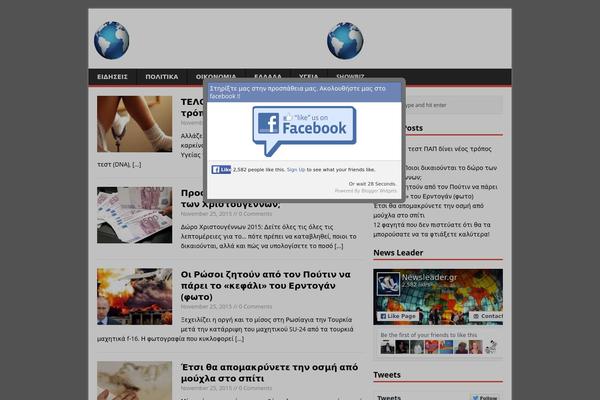Open the leg bandage article thumbnail
600x400 pixels.
tap(134, 124)
